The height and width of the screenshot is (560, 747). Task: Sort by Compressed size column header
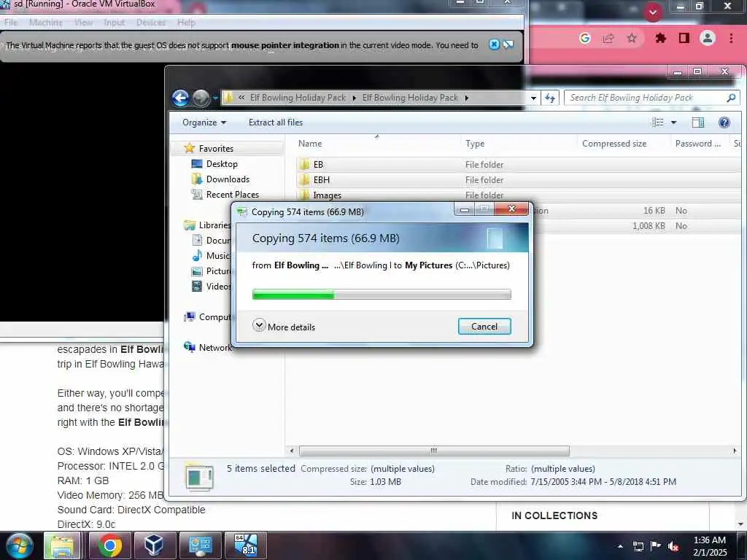614,144
